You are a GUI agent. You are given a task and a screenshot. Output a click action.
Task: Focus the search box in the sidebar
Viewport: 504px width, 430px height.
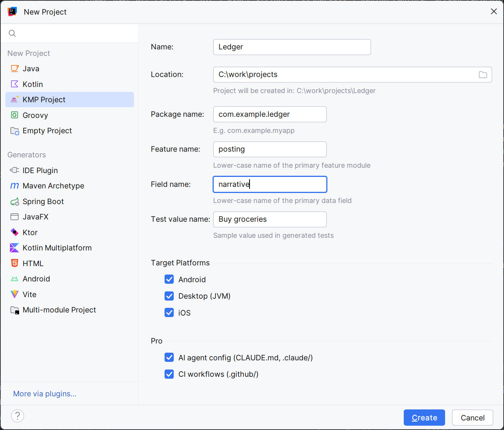point(70,33)
